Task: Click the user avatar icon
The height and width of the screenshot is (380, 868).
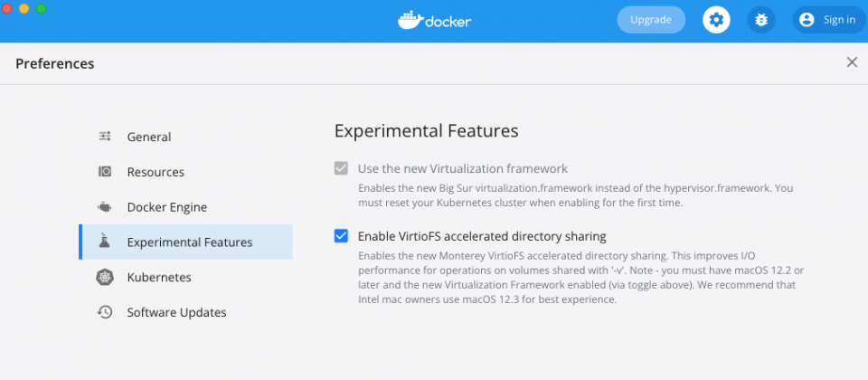Action: pyautogui.click(x=807, y=20)
